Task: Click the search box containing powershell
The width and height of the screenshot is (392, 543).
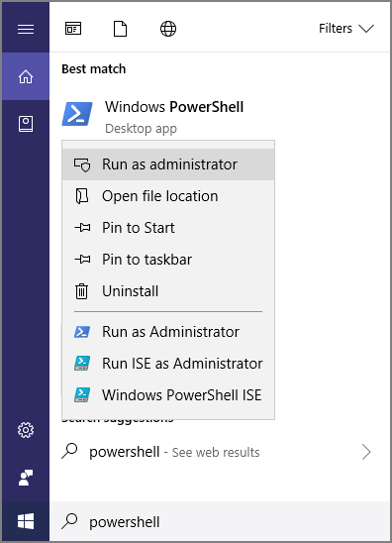Action: tap(220, 521)
